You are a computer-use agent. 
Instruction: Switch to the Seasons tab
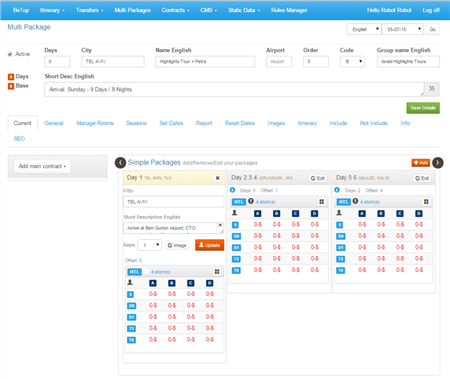coord(136,123)
